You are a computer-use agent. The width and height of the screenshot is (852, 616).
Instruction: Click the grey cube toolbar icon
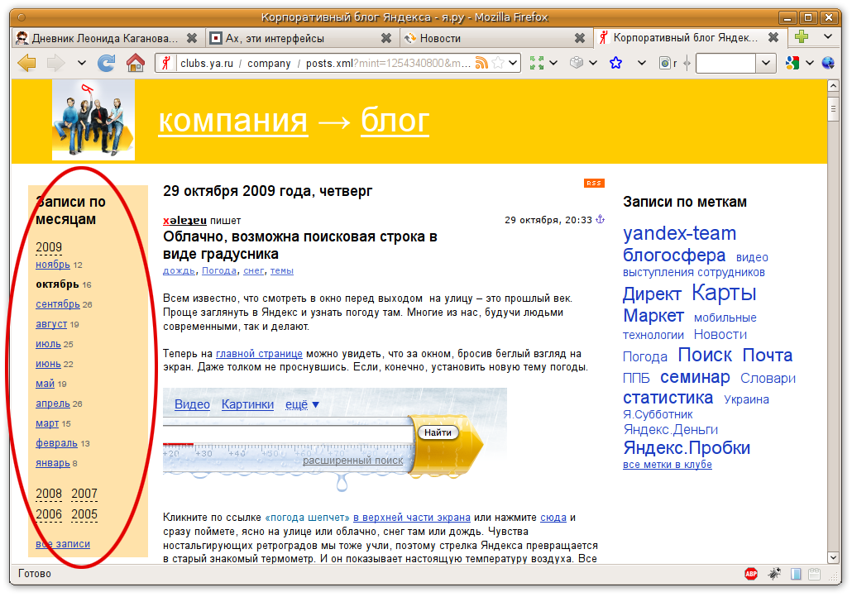point(577,63)
